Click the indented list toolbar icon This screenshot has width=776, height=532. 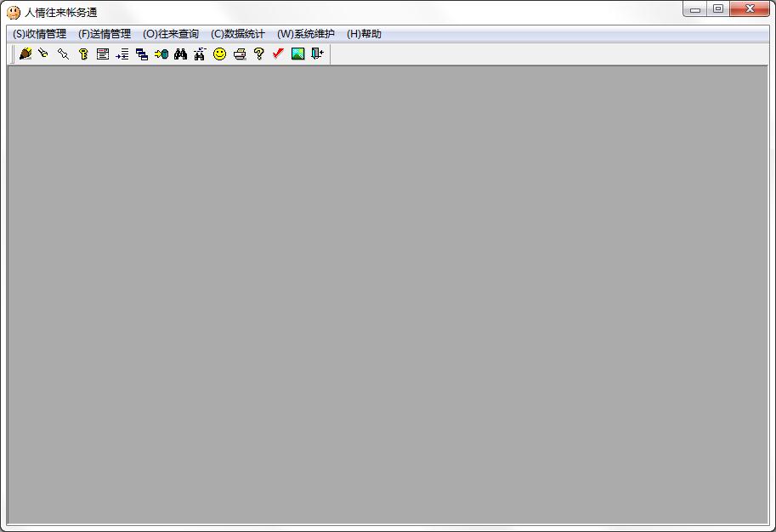point(122,54)
